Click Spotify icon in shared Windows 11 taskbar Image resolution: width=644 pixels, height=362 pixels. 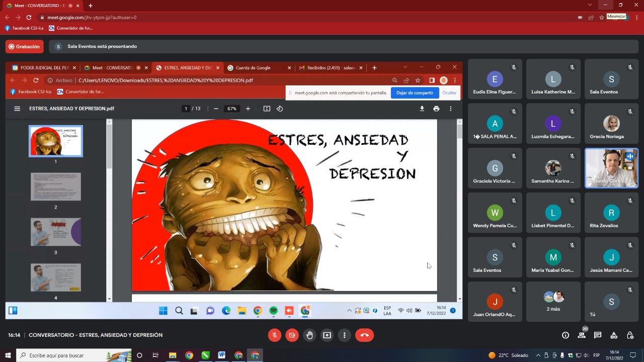(x=273, y=311)
